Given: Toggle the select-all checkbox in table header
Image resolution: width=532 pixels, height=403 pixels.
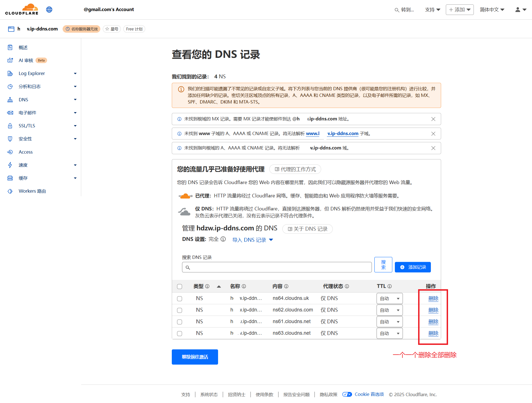Looking at the screenshot, I should [180, 286].
